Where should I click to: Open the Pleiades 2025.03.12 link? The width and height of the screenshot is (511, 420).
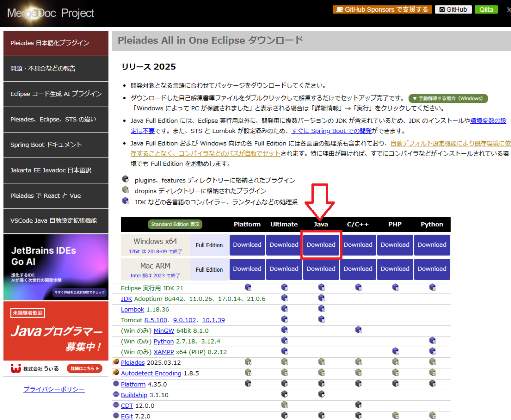[x=133, y=363]
